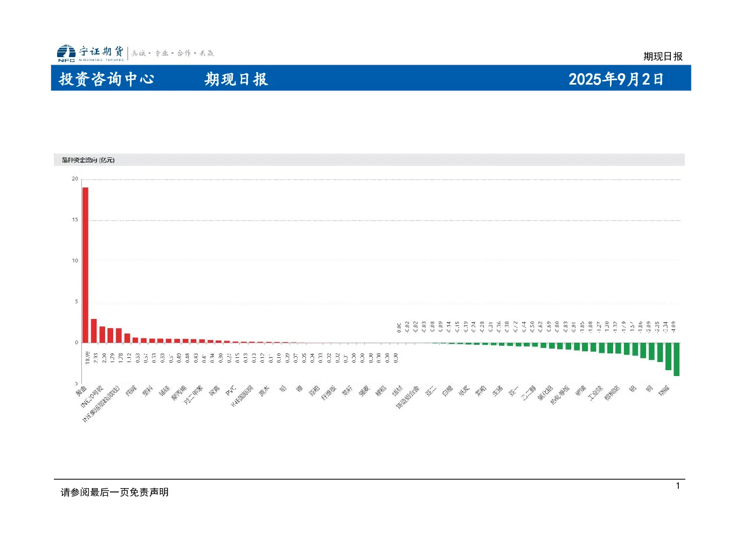Viewport: 756px width, 535px height.
Task: Click the footer text 请参阅最后一页免责声明
Action: click(x=115, y=492)
